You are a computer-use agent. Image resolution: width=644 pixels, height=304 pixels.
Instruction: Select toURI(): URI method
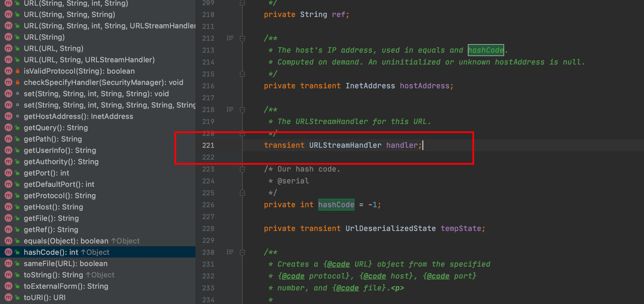click(x=44, y=297)
